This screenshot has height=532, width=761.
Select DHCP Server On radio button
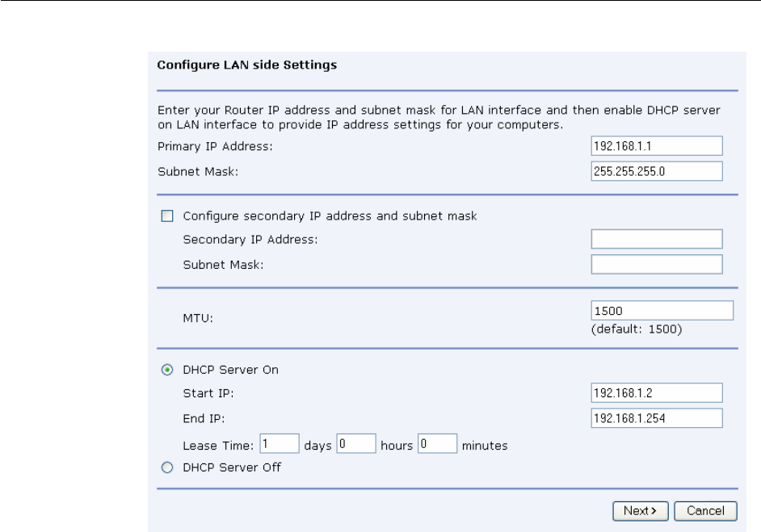coord(167,370)
